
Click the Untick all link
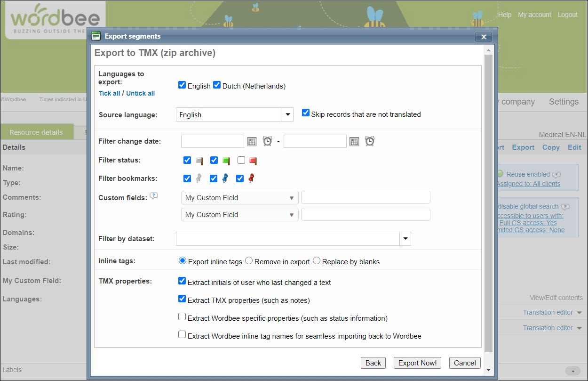coord(140,93)
